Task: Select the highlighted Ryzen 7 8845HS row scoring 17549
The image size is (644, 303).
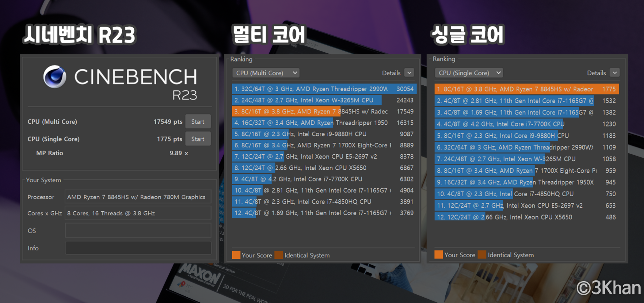Action: click(x=324, y=111)
